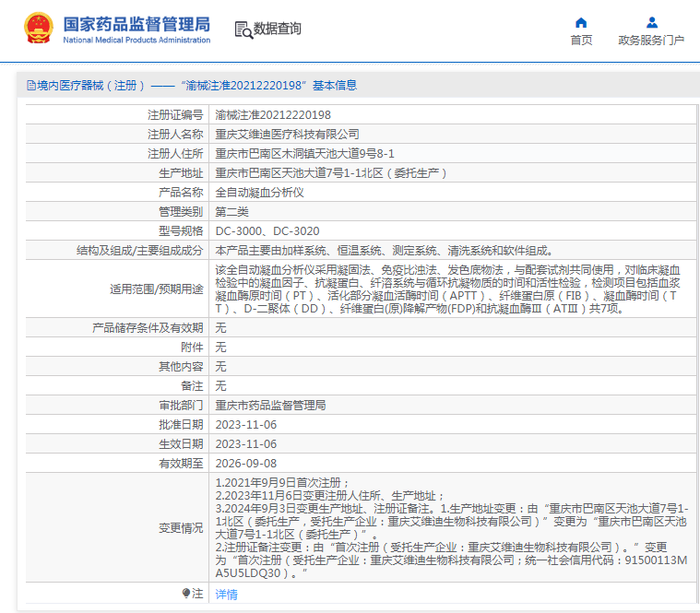
Task: Click the 有效期至 date 2026-09-08
Action: click(245, 463)
